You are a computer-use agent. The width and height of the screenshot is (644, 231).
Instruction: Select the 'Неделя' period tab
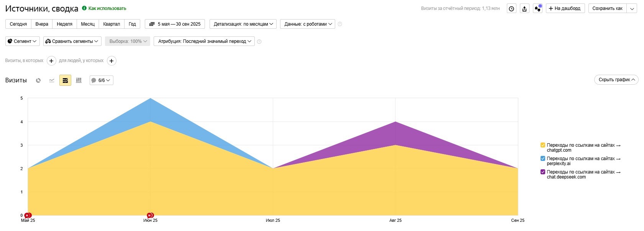pos(64,24)
